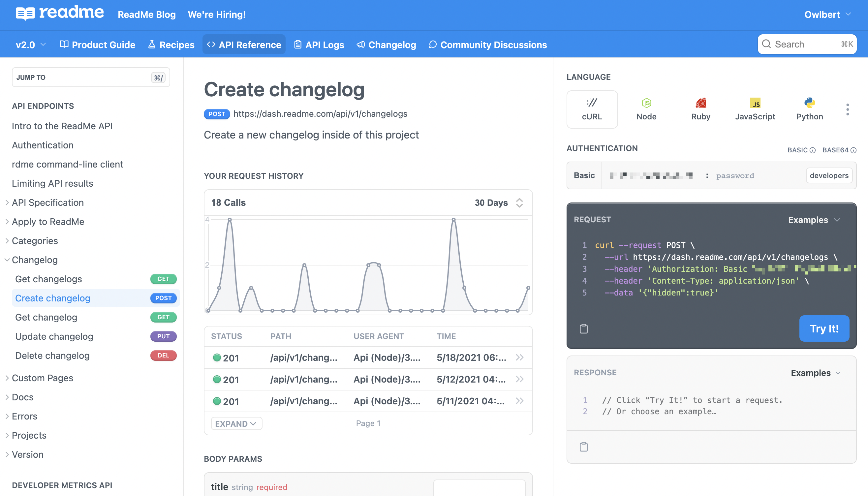Switch to the Python language icon
This screenshot has height=496, width=868.
pyautogui.click(x=809, y=109)
